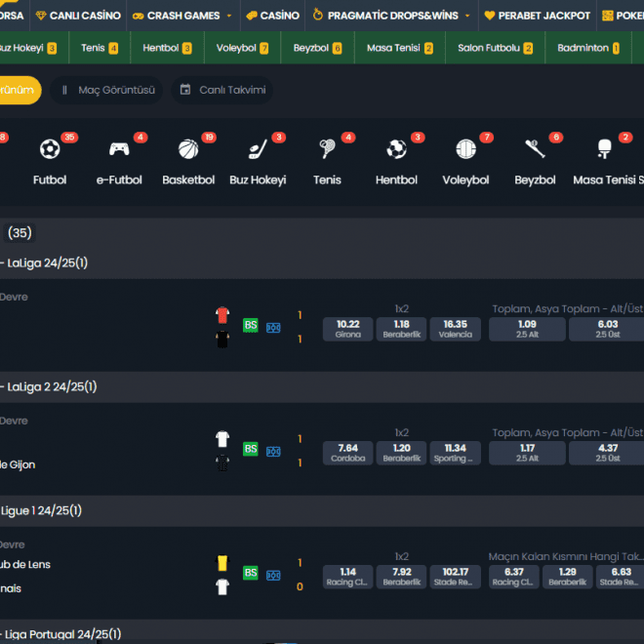Select 2.5 Üst odds 4.37
This screenshot has height=644, width=644.
608,453
